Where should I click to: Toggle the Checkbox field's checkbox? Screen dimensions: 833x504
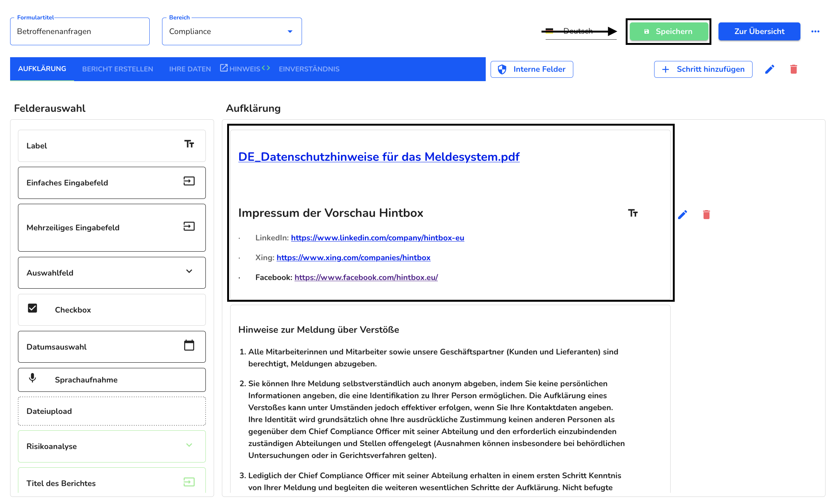tap(33, 308)
